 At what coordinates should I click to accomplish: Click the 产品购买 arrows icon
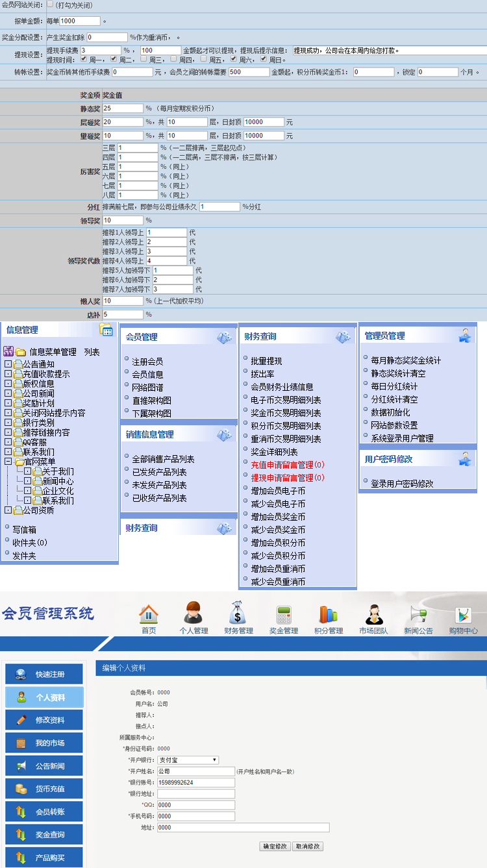click(x=21, y=857)
